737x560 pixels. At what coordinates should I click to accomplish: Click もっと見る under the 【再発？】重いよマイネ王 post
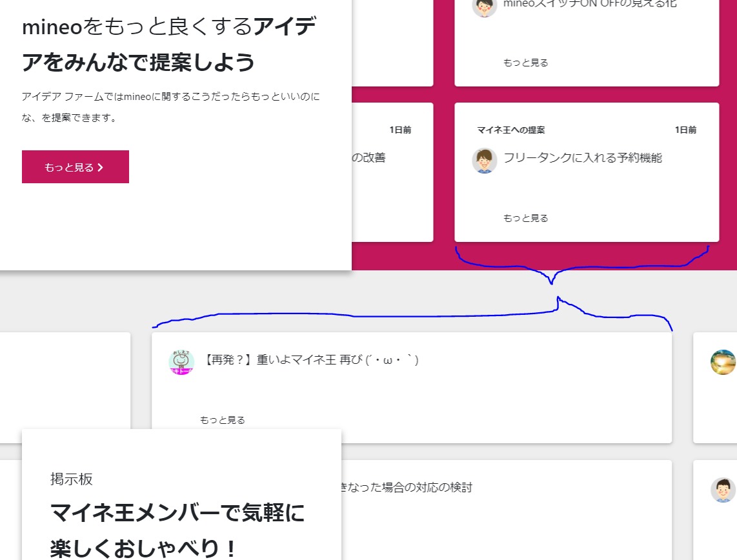[222, 420]
